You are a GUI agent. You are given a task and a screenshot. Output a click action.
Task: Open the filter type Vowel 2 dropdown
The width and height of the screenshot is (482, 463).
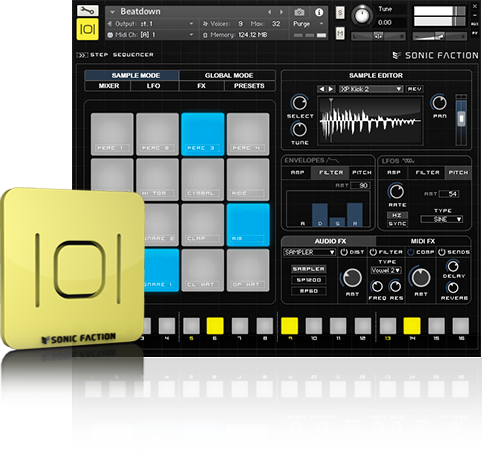click(x=386, y=270)
